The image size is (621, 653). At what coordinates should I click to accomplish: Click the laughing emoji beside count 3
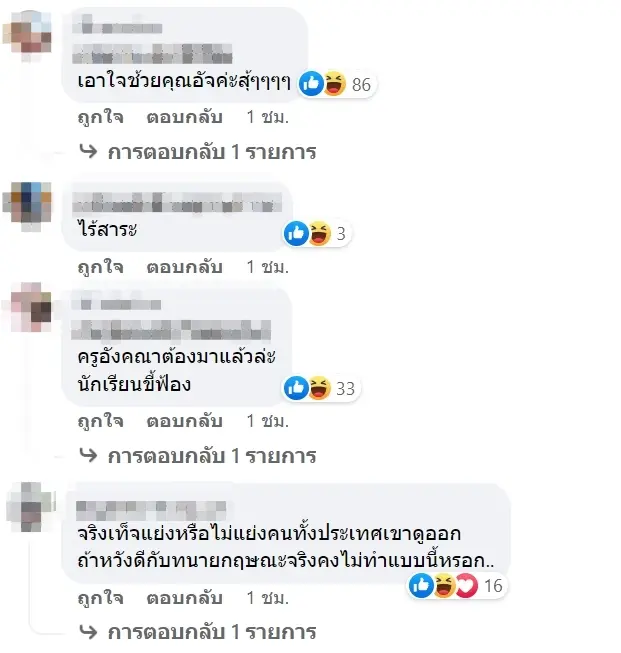pyautogui.click(x=319, y=233)
